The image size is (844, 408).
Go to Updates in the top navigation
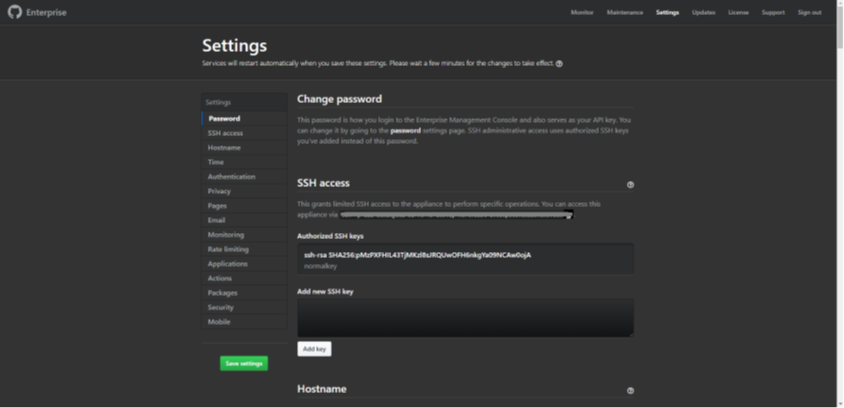click(703, 12)
